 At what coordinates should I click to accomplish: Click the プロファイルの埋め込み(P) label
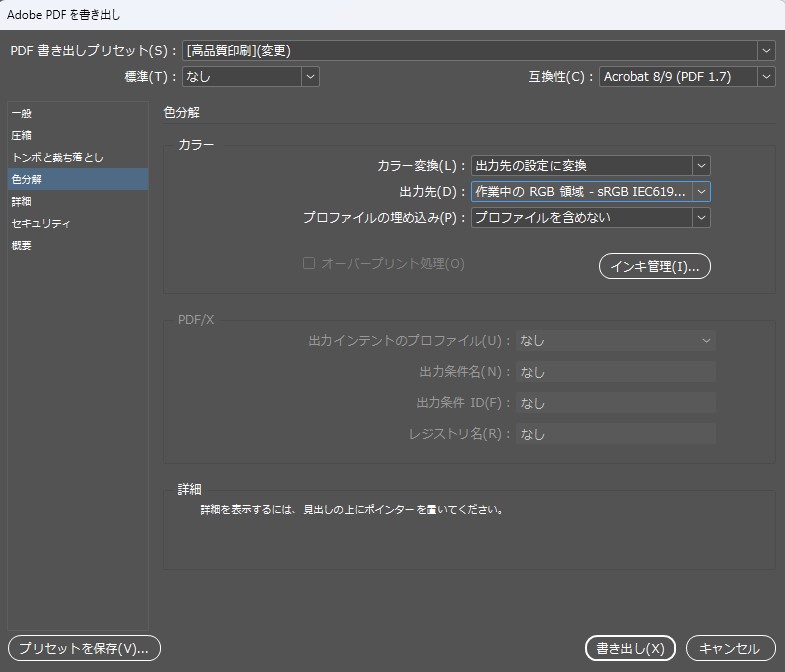[x=384, y=218]
